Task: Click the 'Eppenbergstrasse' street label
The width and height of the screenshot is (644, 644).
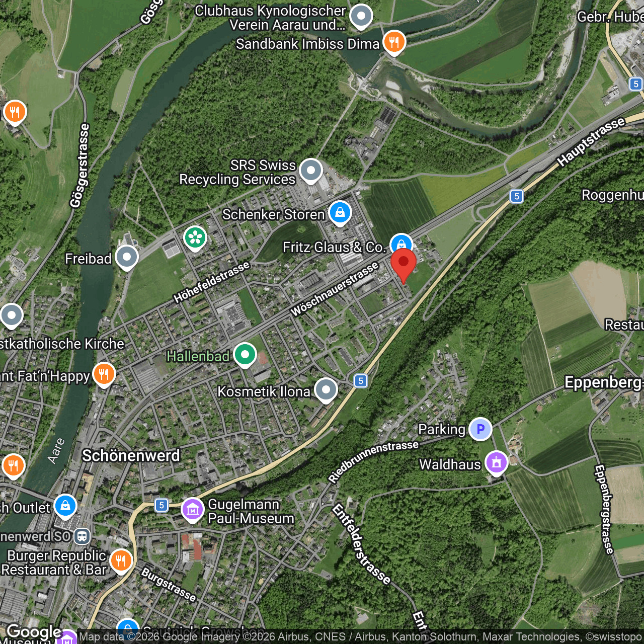Action: [604, 509]
